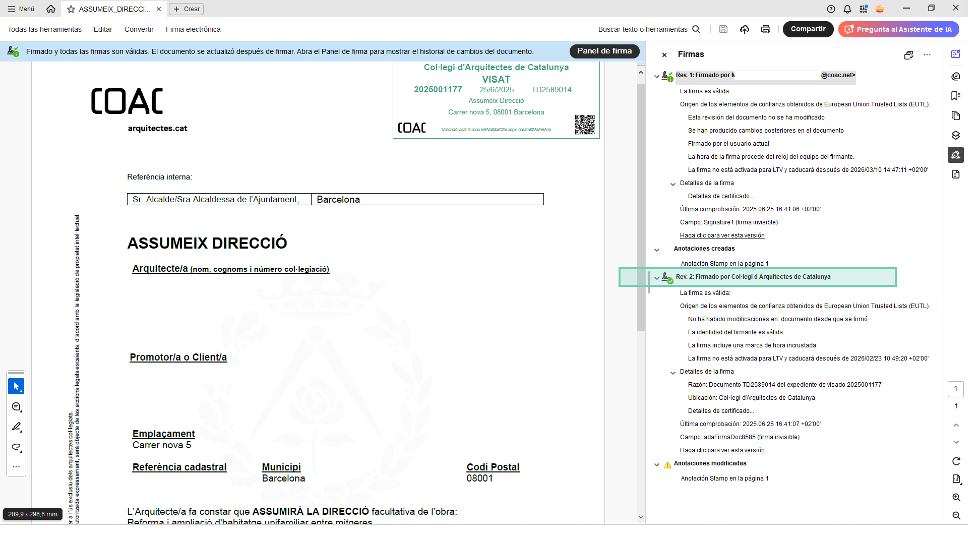
Task: Collapse Anotaciones creadas section
Action: [x=656, y=250]
